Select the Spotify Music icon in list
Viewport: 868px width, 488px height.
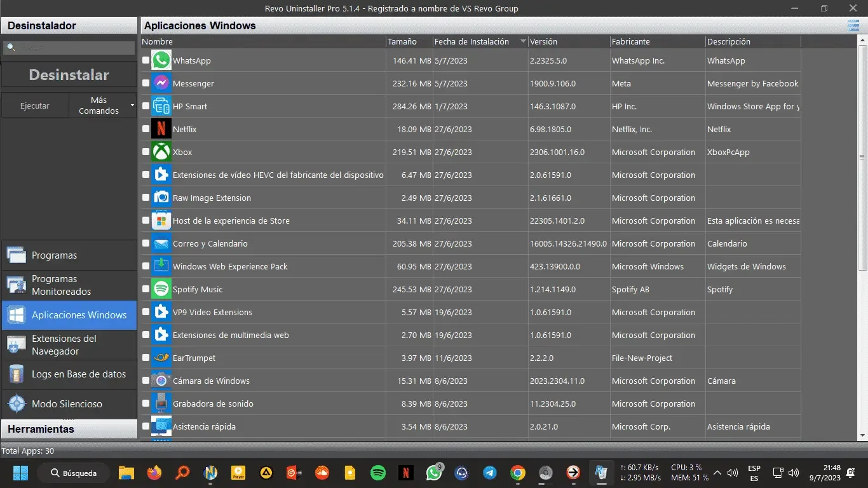tap(161, 289)
